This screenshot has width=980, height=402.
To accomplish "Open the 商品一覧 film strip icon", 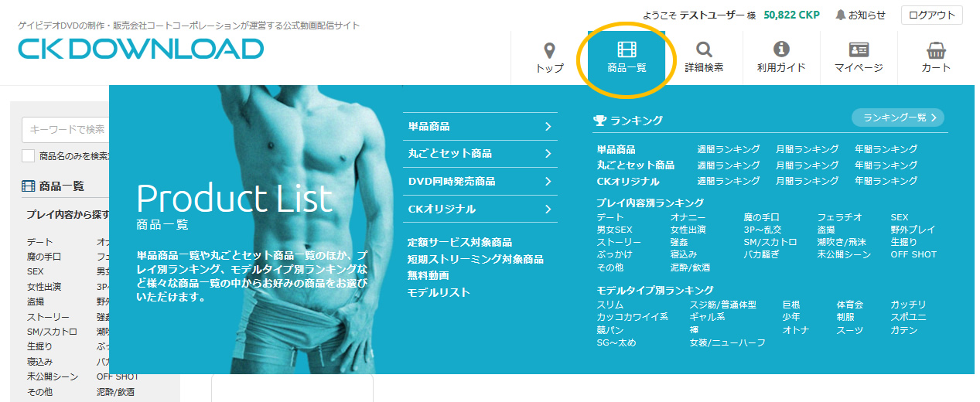I will point(627,49).
